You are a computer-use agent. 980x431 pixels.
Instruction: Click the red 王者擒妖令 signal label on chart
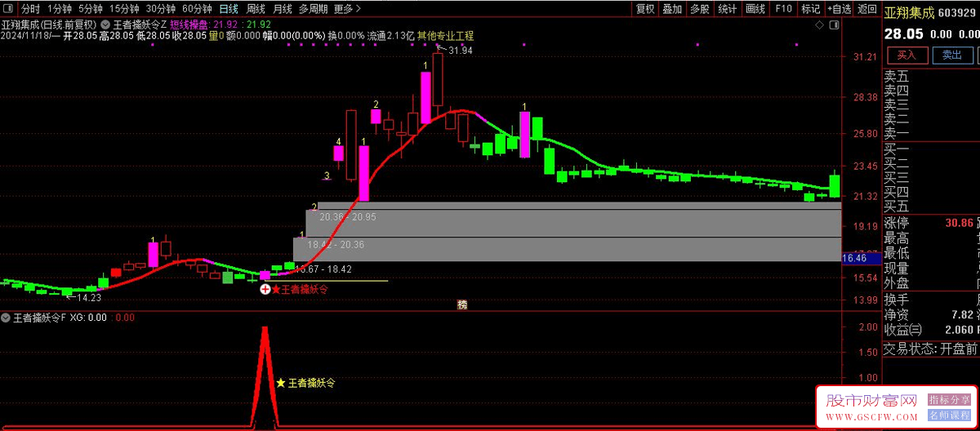pos(300,289)
